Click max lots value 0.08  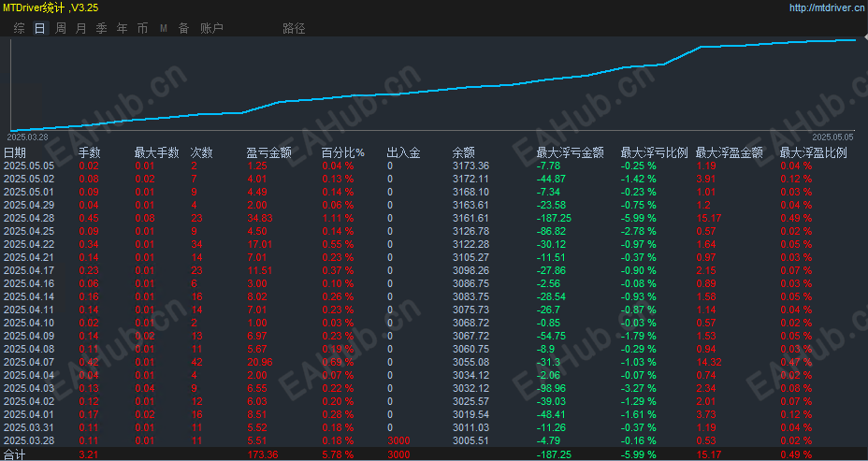tap(145, 218)
